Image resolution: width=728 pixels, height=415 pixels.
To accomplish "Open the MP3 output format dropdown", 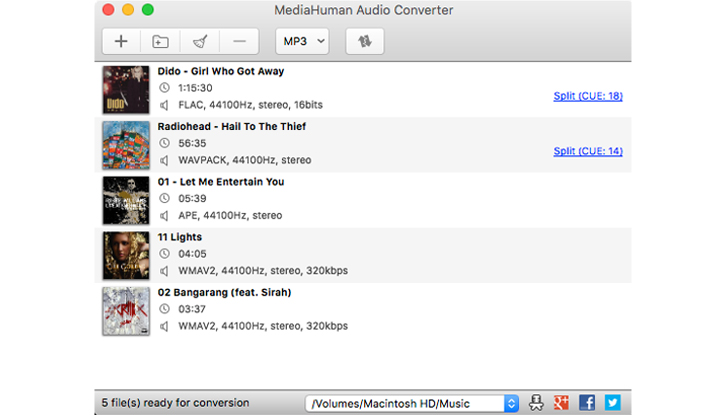I will point(302,41).
